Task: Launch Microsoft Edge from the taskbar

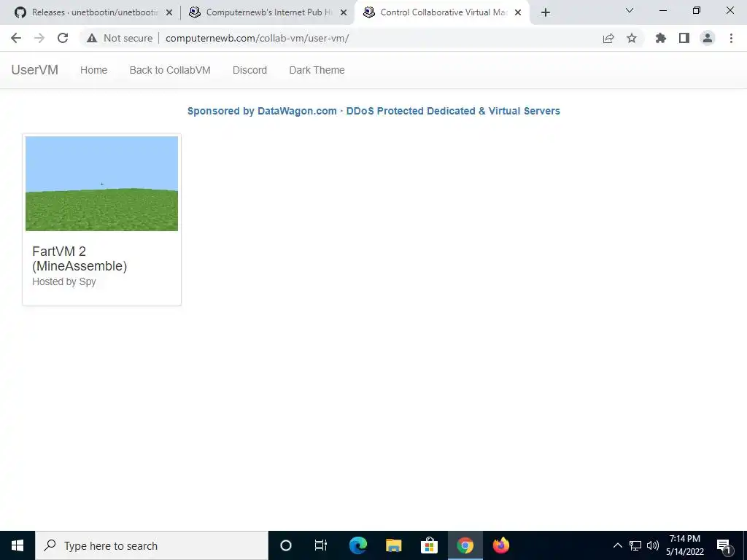Action: pyautogui.click(x=357, y=545)
